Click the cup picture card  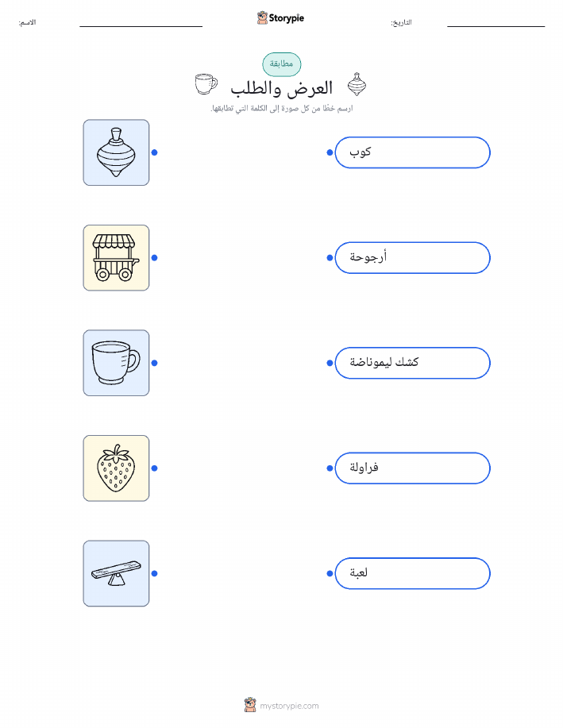click(116, 363)
